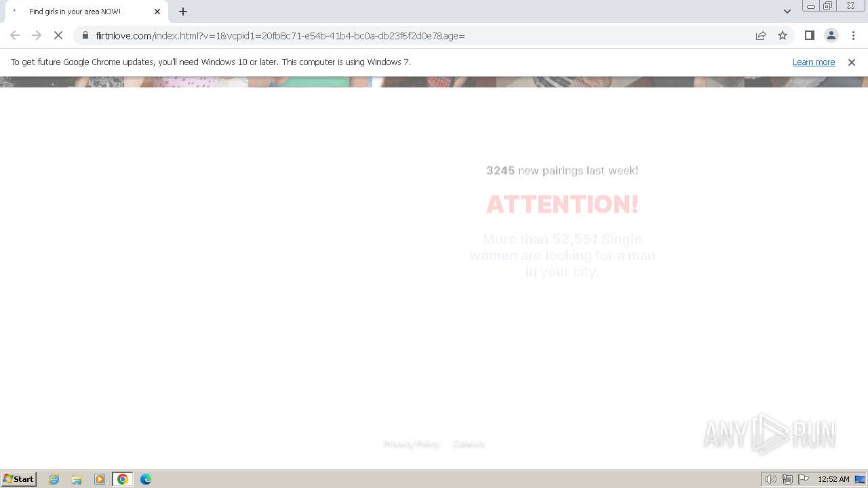Bookmark this tab with the star
This screenshot has height=488, width=868.
783,35
